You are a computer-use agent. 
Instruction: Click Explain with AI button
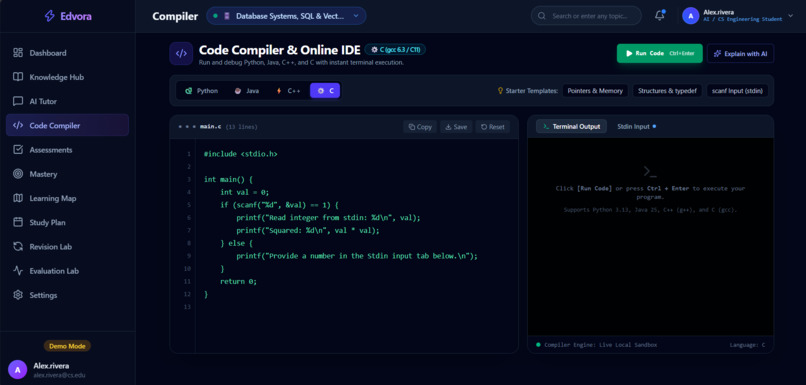740,53
